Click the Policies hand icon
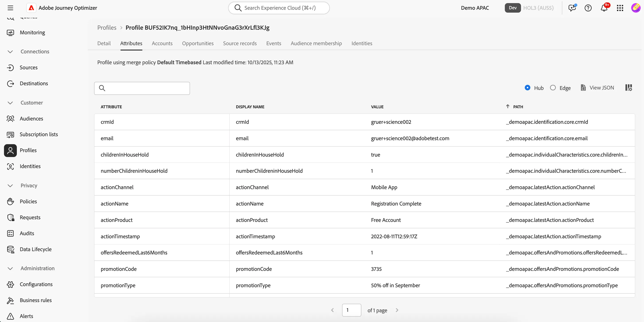 pos(10,202)
